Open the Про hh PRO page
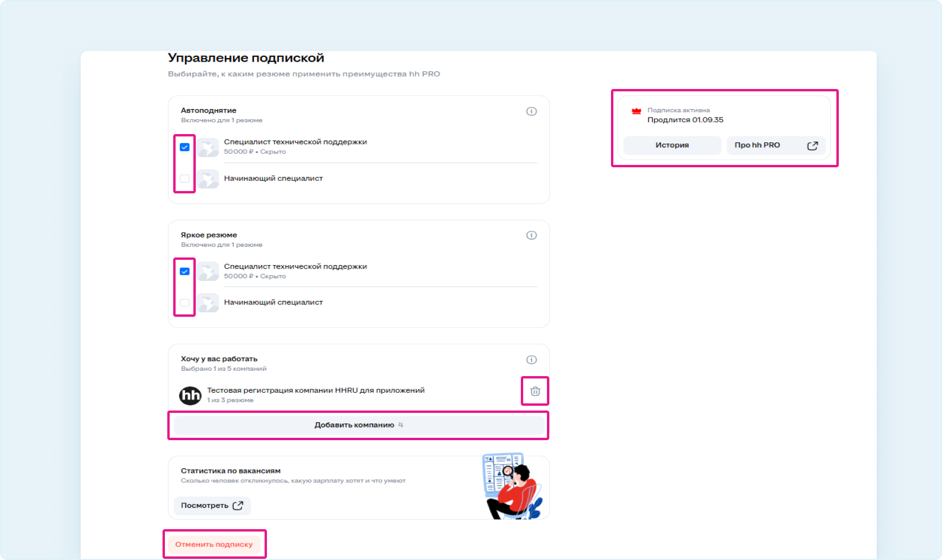This screenshot has width=942, height=560. point(775,145)
